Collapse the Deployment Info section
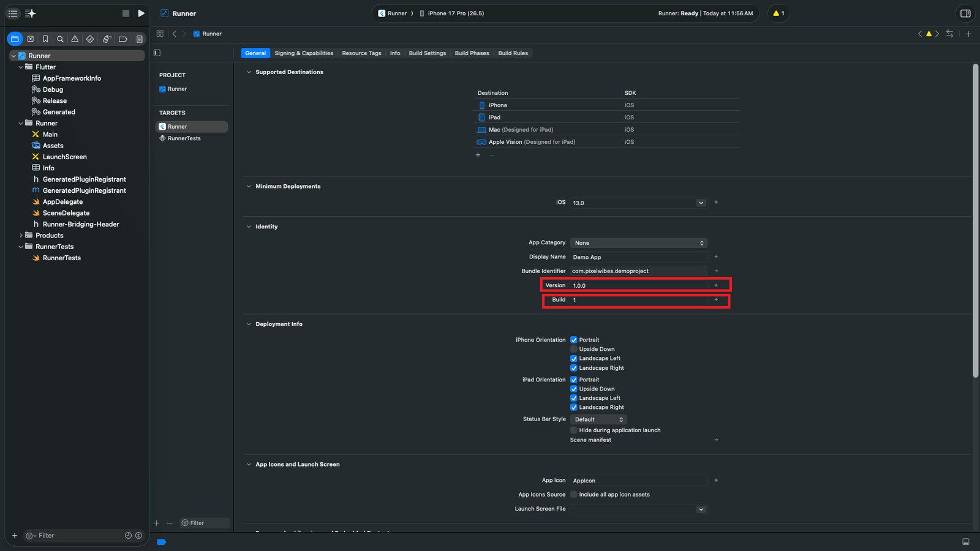980x551 pixels. (249, 324)
